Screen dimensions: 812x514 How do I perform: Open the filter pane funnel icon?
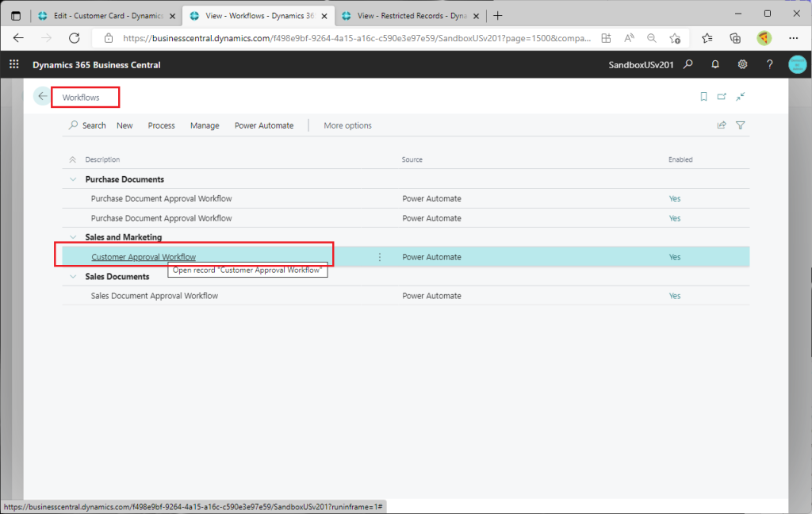click(x=741, y=125)
